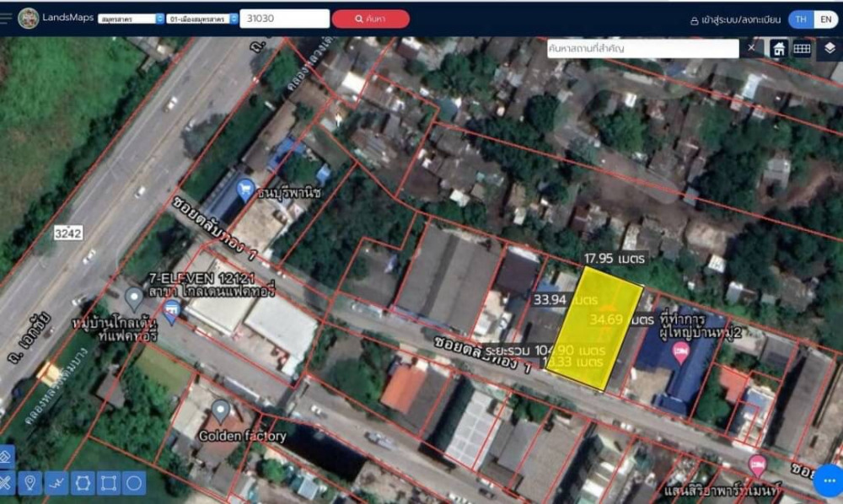Screen dimensions: 843x504
Task: Click the pink marker at ที่ทำการผู้ใหญ่บ้านหมู่2
Action: [x=680, y=353]
